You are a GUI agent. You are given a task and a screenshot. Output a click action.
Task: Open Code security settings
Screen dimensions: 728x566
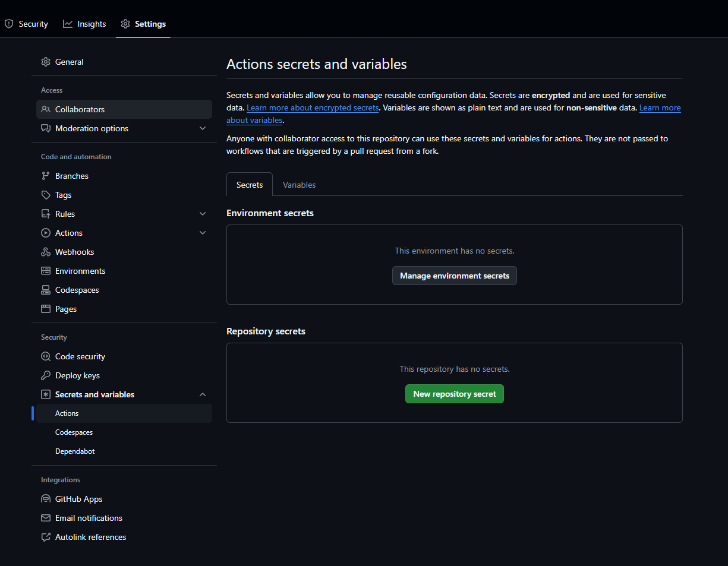click(x=124, y=356)
